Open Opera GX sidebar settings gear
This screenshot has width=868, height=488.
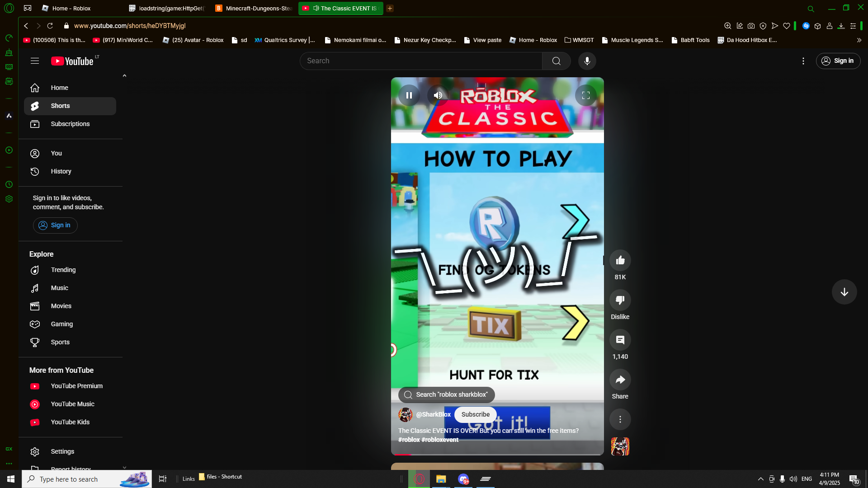pos(9,199)
